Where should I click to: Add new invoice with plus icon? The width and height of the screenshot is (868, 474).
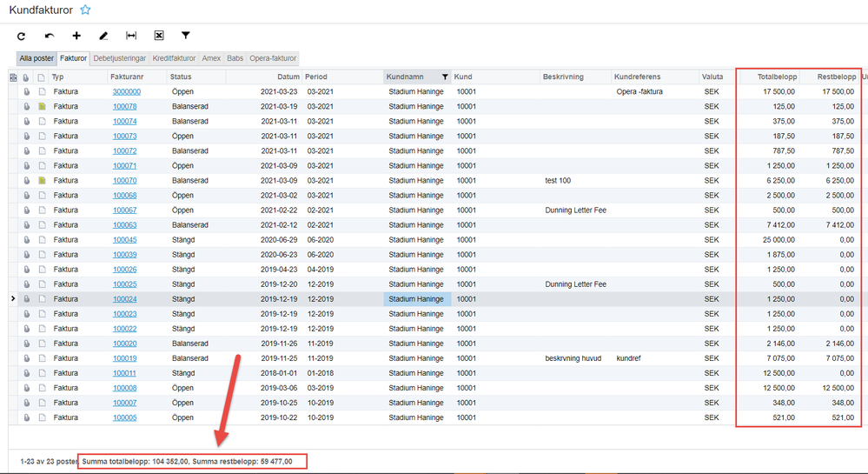coord(76,36)
